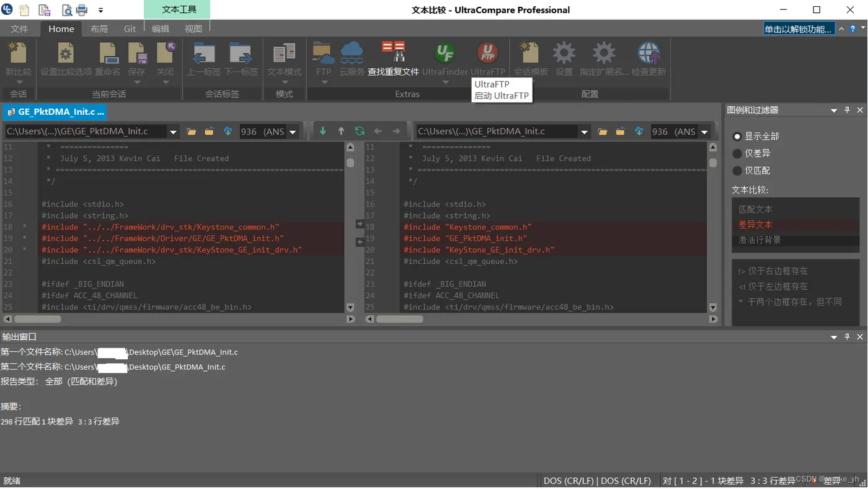Viewport: 868px width, 489px height.
Task: Click cloud download icon in right pane
Action: (x=639, y=132)
